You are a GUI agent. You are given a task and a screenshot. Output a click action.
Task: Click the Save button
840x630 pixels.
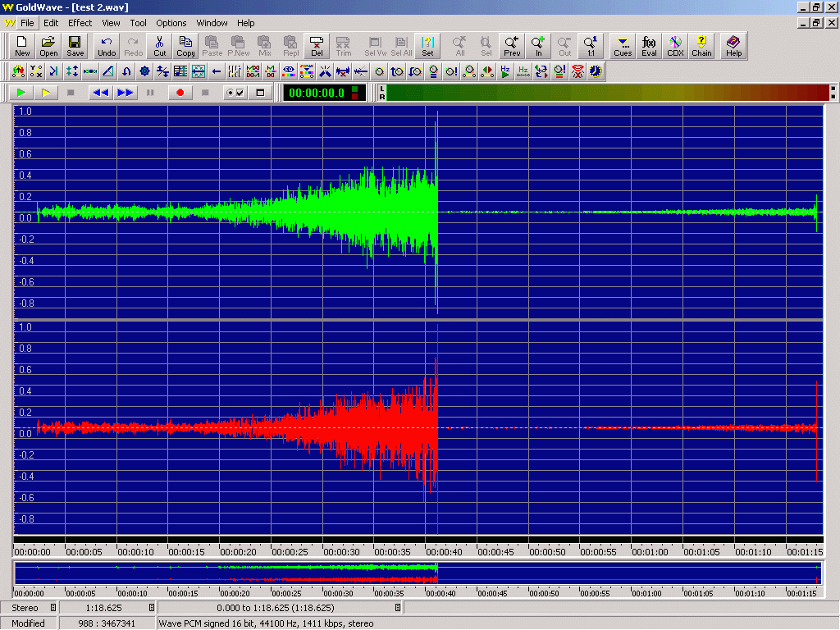pos(75,44)
